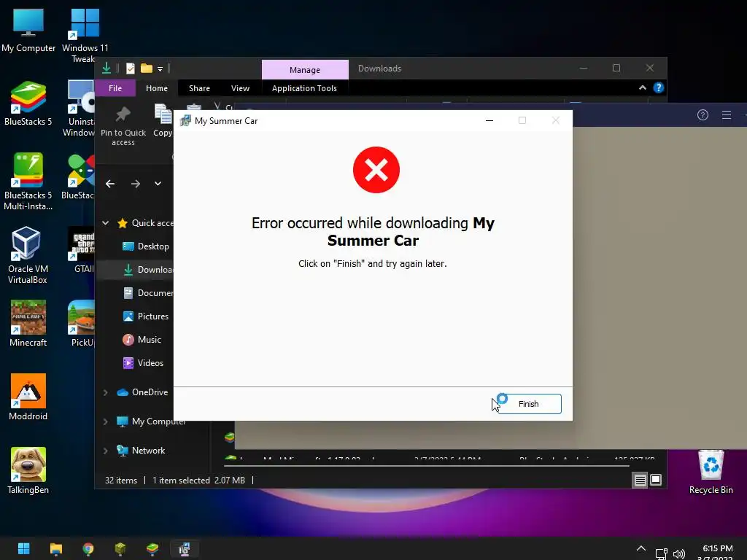747x560 pixels.
Task: Click Finish in My Summer Car dialog
Action: [x=529, y=404]
